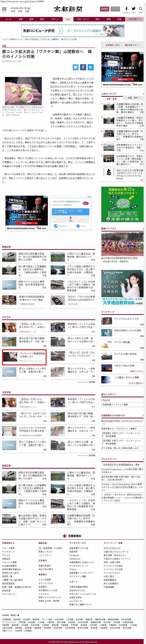Click the 定期購読 button
The image size is (146, 644).
pyautogui.click(x=104, y=9)
